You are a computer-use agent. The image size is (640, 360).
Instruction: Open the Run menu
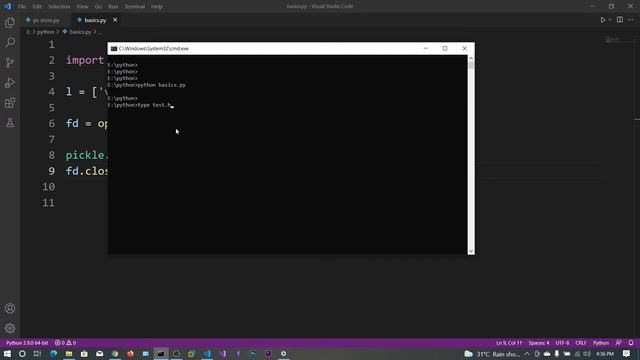coord(113,7)
